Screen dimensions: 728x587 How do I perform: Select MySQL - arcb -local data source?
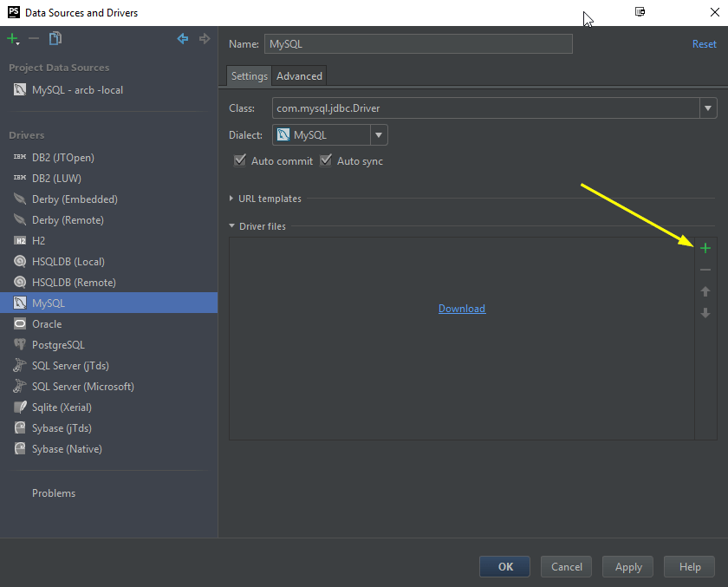77,90
